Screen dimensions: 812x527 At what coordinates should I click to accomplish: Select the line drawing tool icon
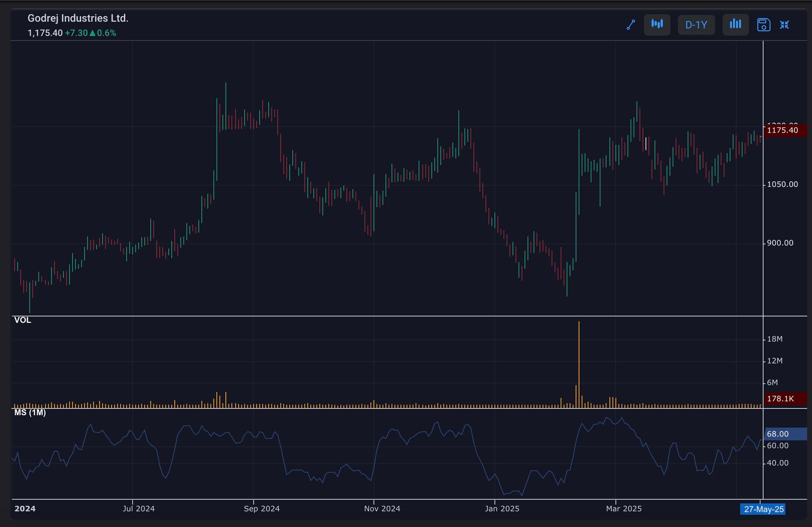(x=631, y=25)
